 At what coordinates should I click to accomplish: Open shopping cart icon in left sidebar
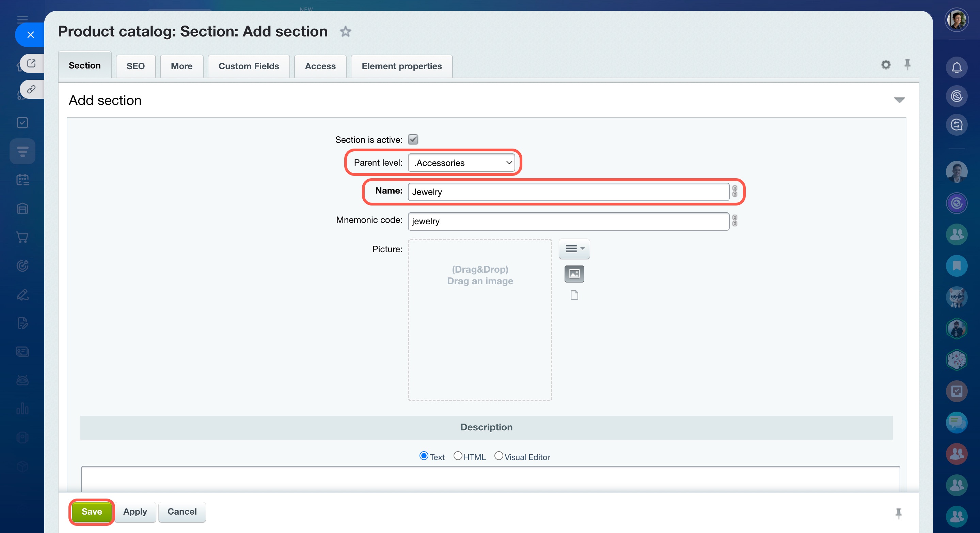22,237
